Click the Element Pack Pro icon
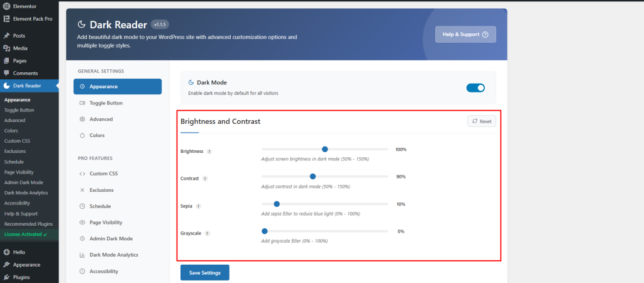 pyautogui.click(x=6, y=19)
